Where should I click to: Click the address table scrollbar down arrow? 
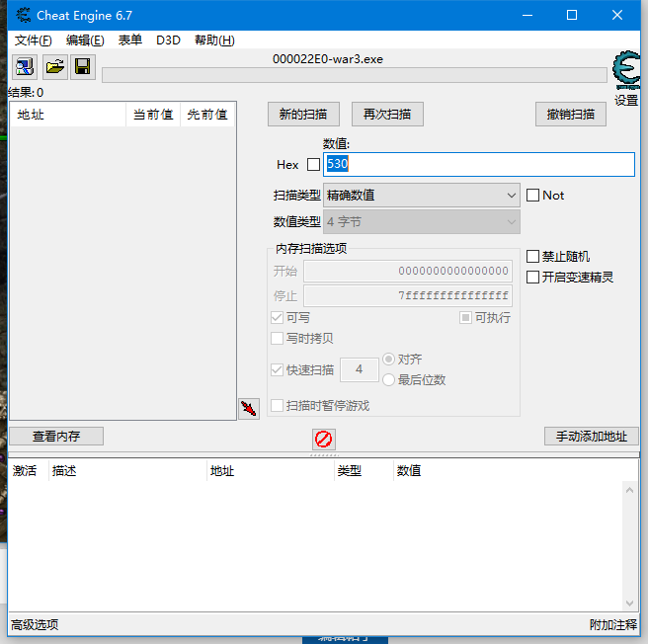click(x=630, y=604)
